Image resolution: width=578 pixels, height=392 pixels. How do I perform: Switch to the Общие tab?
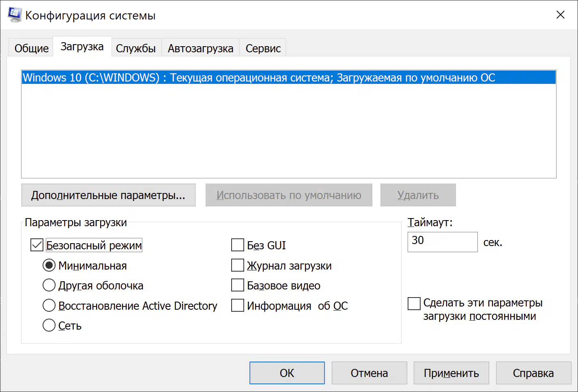pos(31,48)
